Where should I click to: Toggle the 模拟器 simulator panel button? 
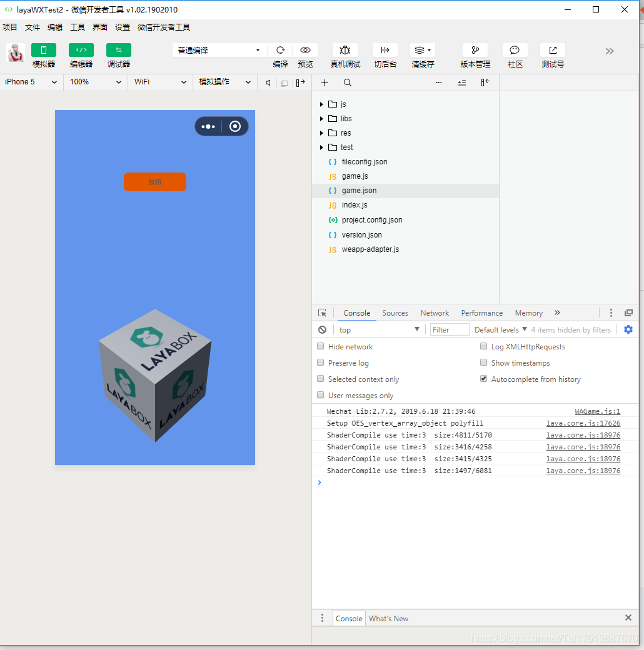44,50
